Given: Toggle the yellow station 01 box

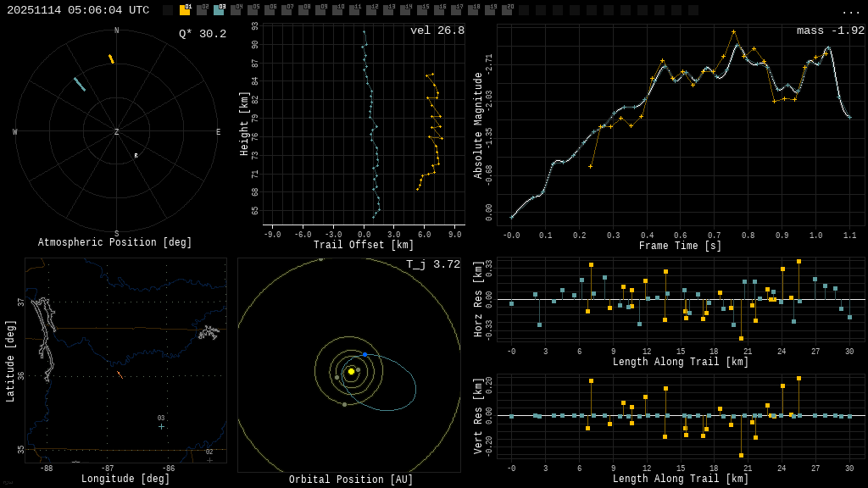Looking at the screenshot, I should tap(185, 10).
